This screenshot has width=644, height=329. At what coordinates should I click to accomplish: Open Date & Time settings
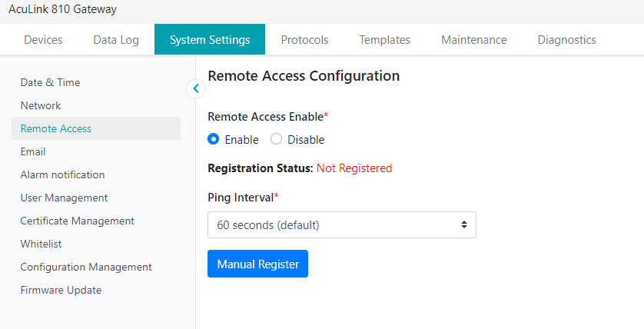pyautogui.click(x=50, y=82)
